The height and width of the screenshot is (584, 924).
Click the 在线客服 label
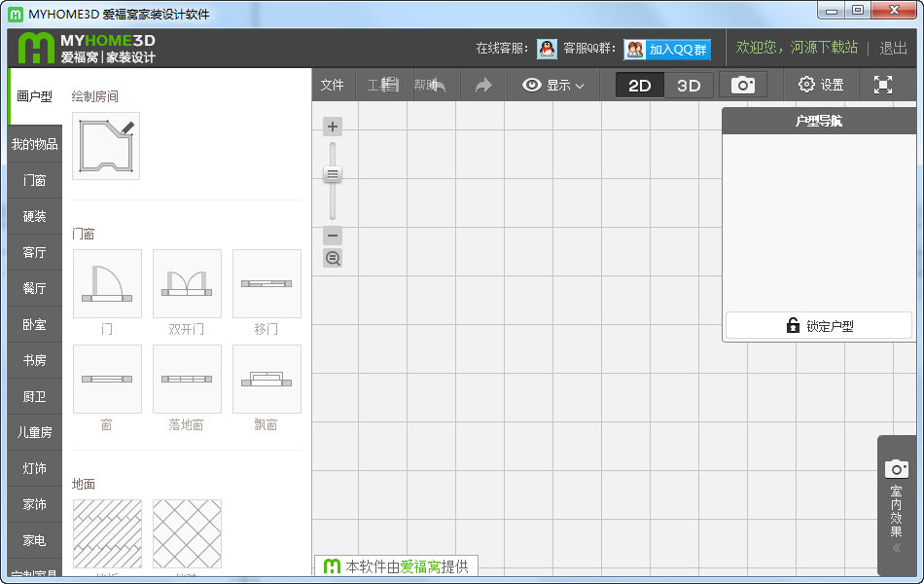(x=502, y=49)
